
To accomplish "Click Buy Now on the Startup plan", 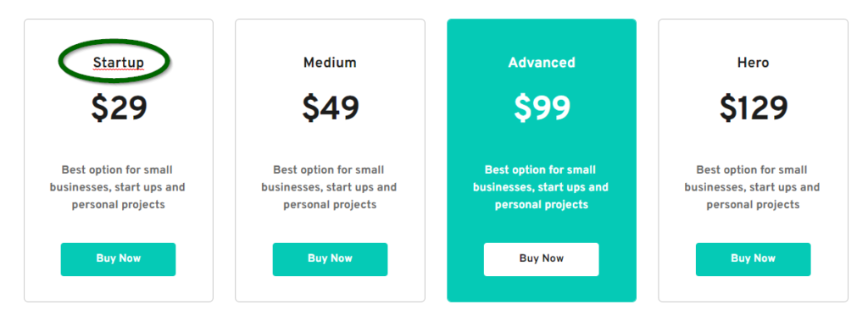I will point(118,259).
